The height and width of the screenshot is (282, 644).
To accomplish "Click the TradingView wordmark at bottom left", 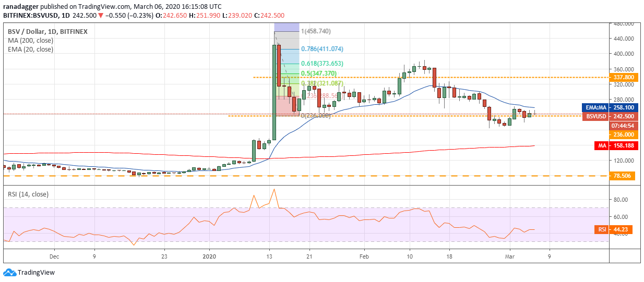I will (36, 273).
